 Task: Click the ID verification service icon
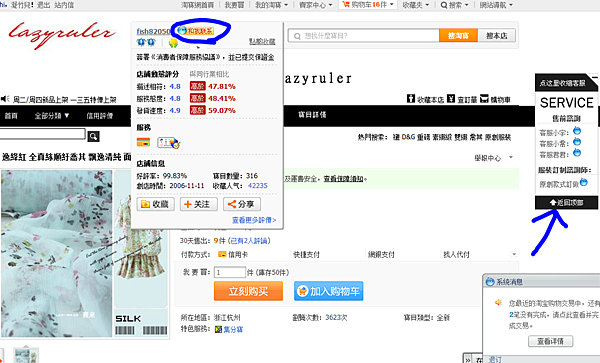coord(168,143)
